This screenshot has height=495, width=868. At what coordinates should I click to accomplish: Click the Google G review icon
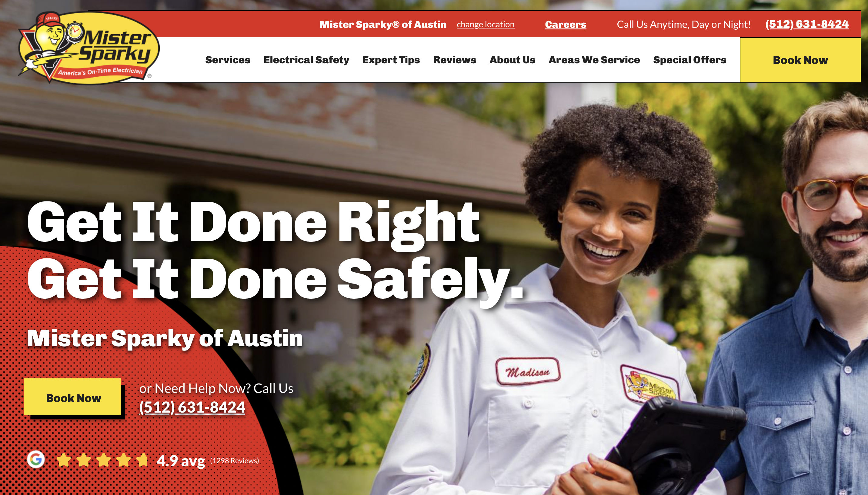click(x=36, y=459)
